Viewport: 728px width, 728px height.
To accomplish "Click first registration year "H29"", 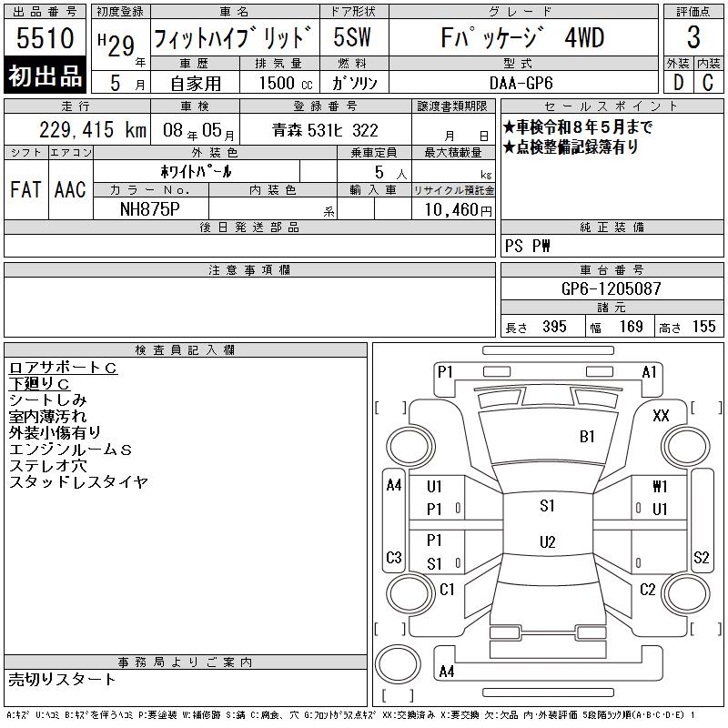I will [116, 45].
